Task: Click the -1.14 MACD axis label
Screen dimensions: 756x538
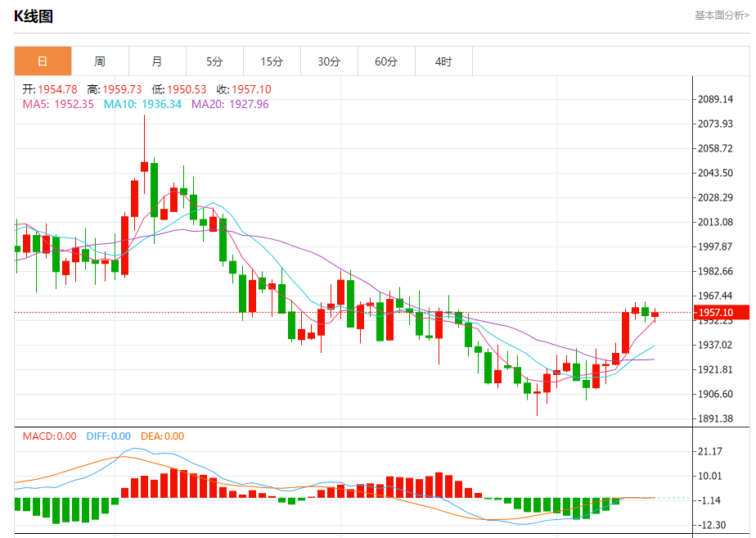Action: [x=709, y=501]
